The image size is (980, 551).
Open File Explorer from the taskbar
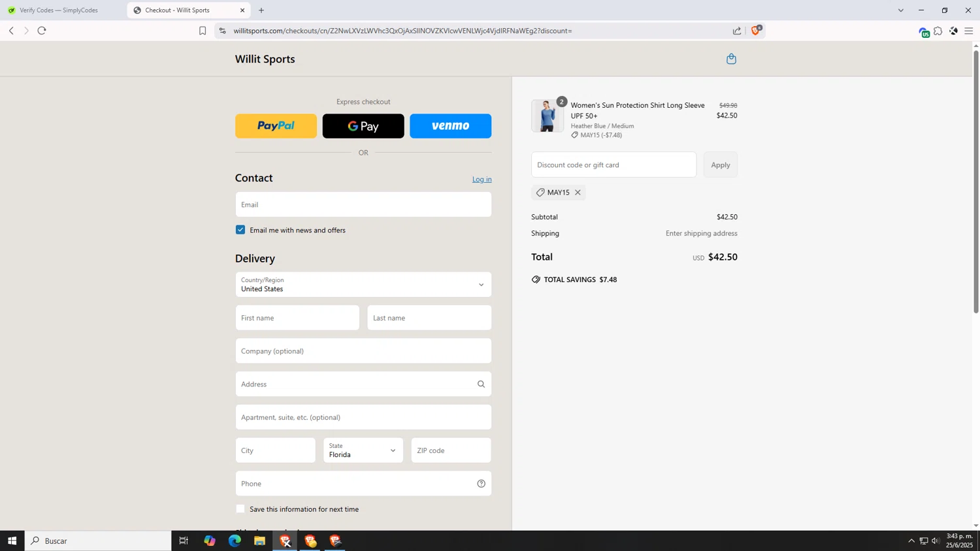click(x=259, y=541)
